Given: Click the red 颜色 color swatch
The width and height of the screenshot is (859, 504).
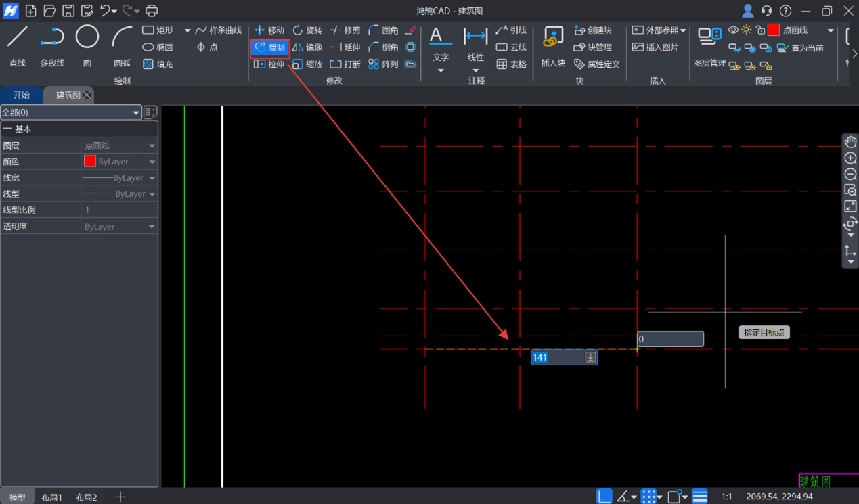Looking at the screenshot, I should click(x=90, y=162).
